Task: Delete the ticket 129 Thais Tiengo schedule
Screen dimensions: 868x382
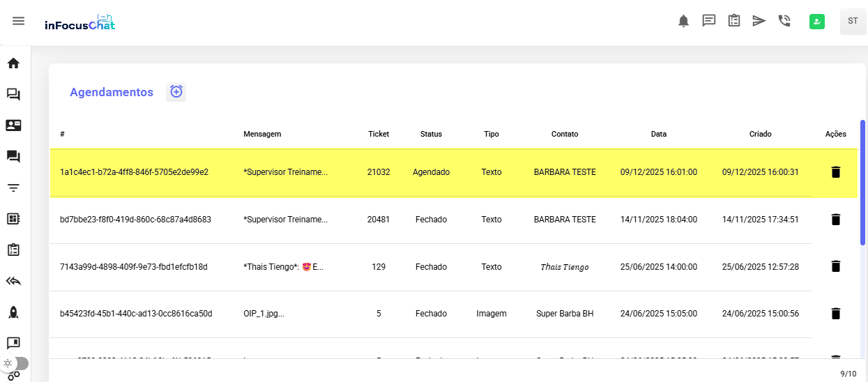Action: coord(836,266)
